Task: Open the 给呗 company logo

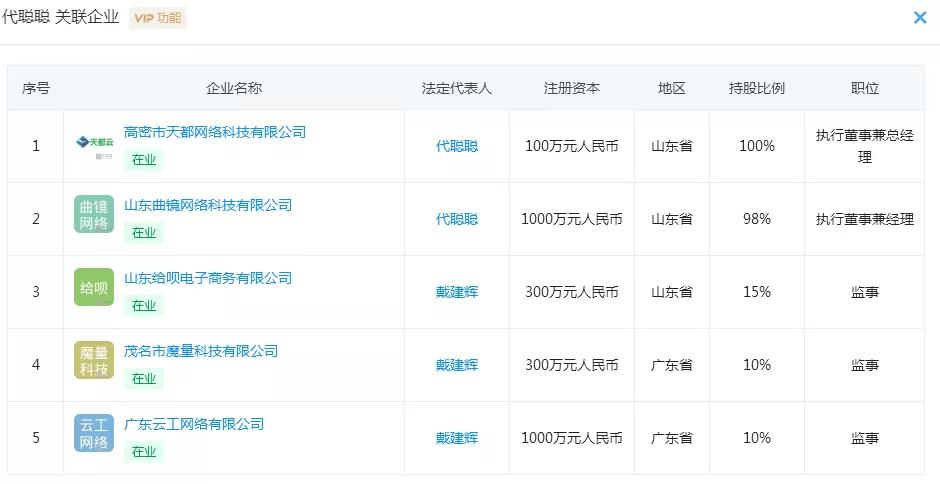Action: (94, 287)
